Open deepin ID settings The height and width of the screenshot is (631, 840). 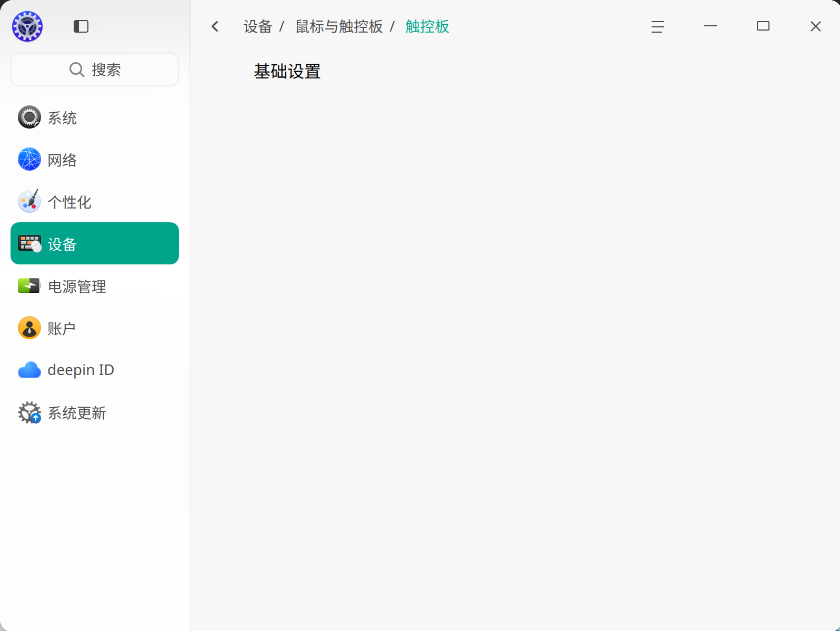click(95, 370)
